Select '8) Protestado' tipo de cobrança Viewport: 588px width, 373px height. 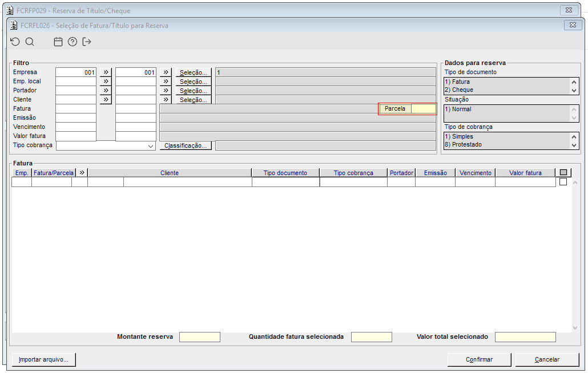pos(507,144)
